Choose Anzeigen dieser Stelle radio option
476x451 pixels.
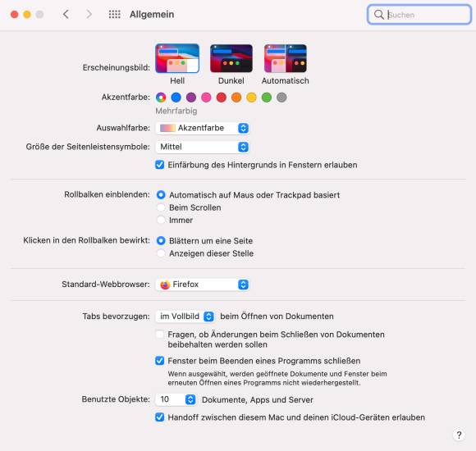coord(161,253)
